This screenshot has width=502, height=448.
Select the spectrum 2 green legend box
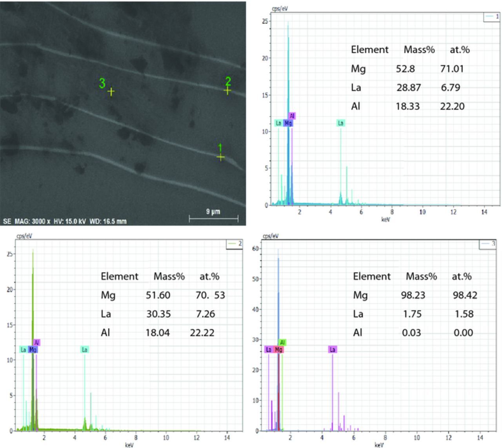[x=235, y=244]
